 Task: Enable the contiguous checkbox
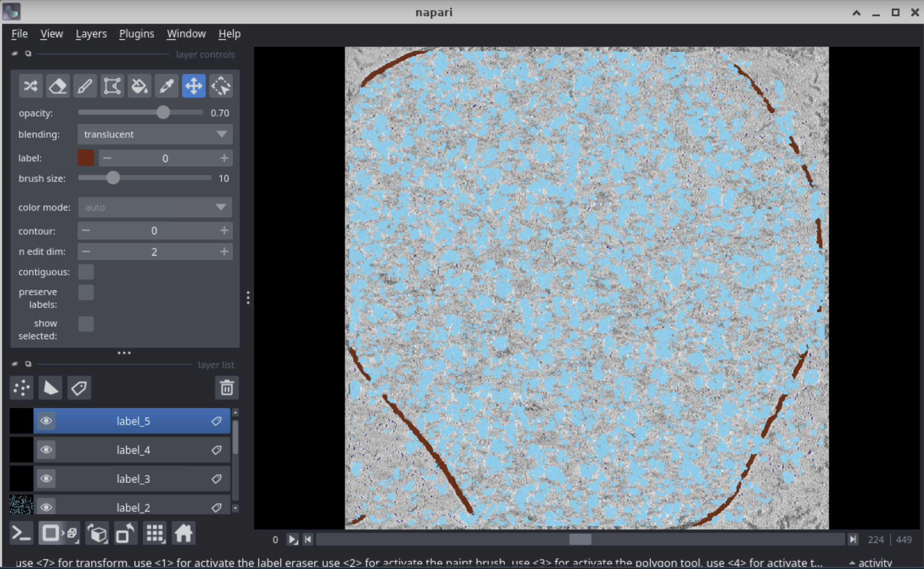86,272
